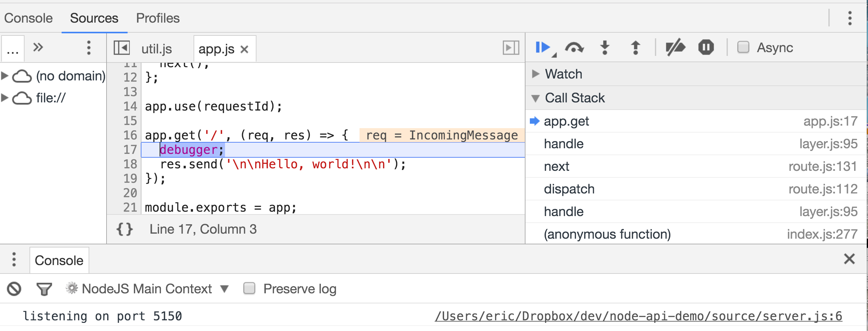Toggle pause on exceptions
The image size is (868, 331).
pos(706,47)
